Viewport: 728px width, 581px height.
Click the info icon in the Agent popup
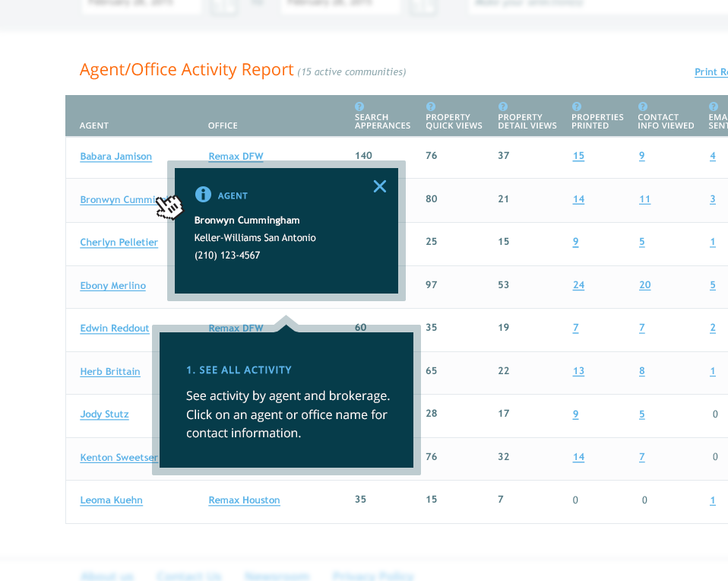203,194
